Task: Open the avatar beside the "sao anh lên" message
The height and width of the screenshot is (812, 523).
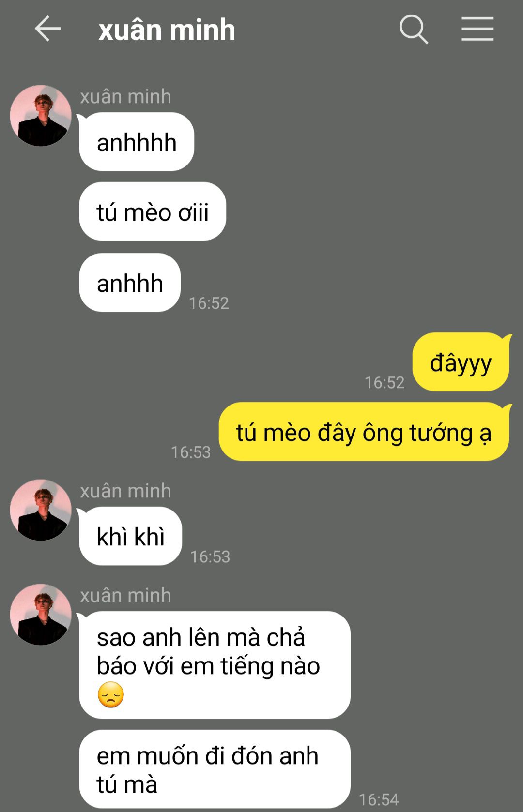Action: click(41, 614)
